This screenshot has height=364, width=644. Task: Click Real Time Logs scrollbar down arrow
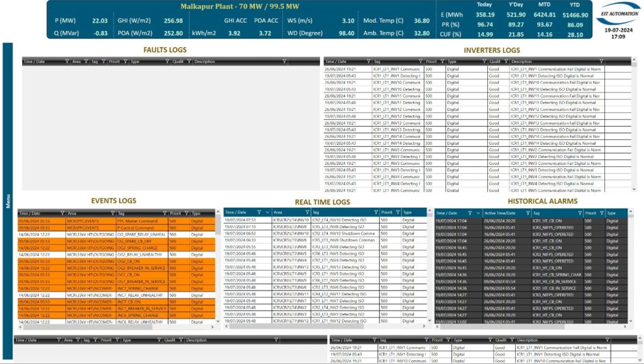point(430,321)
